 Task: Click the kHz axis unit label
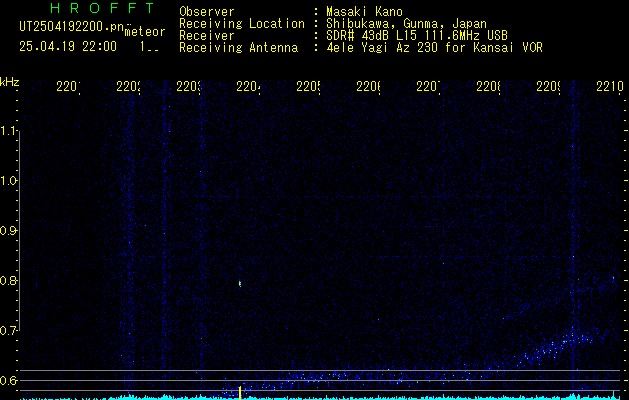(x=9, y=82)
